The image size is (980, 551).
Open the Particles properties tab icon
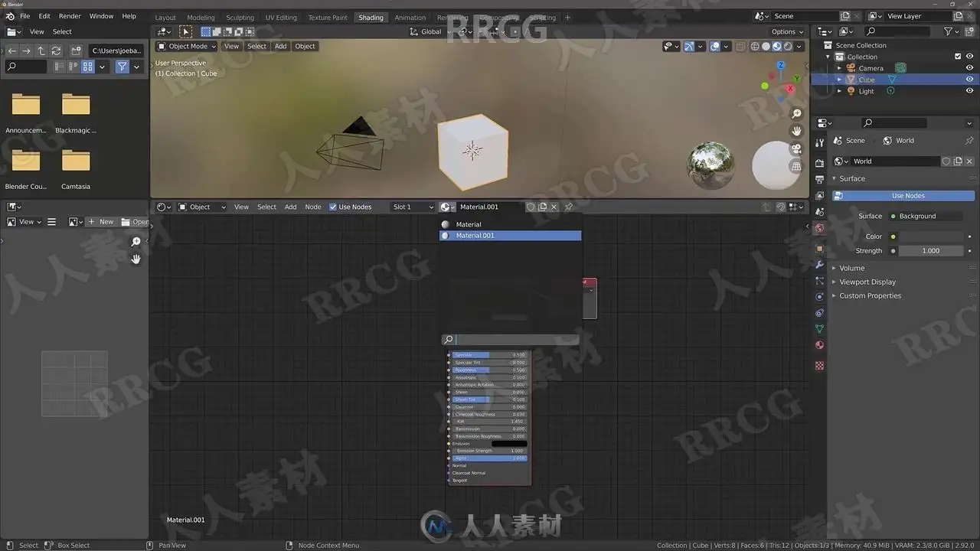(820, 281)
